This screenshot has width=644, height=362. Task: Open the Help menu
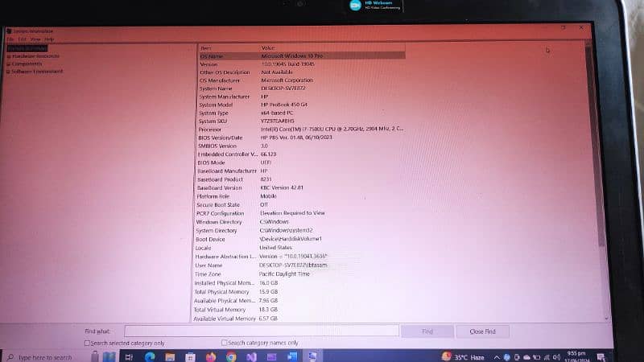49,39
